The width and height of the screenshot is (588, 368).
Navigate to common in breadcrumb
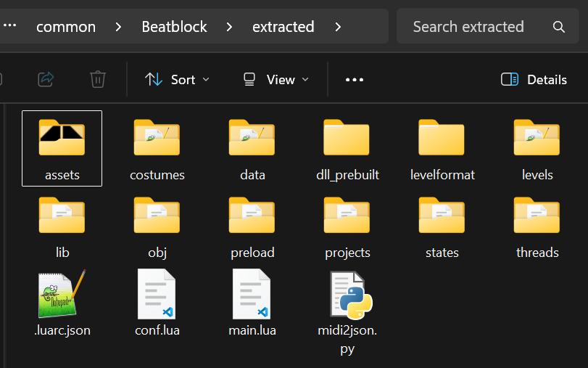pos(66,27)
